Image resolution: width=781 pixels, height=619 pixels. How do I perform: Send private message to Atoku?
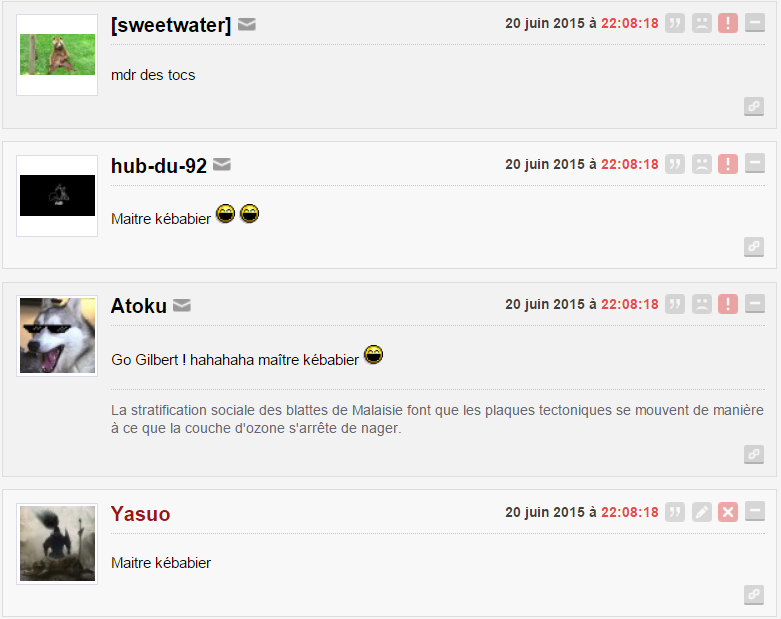(x=182, y=305)
